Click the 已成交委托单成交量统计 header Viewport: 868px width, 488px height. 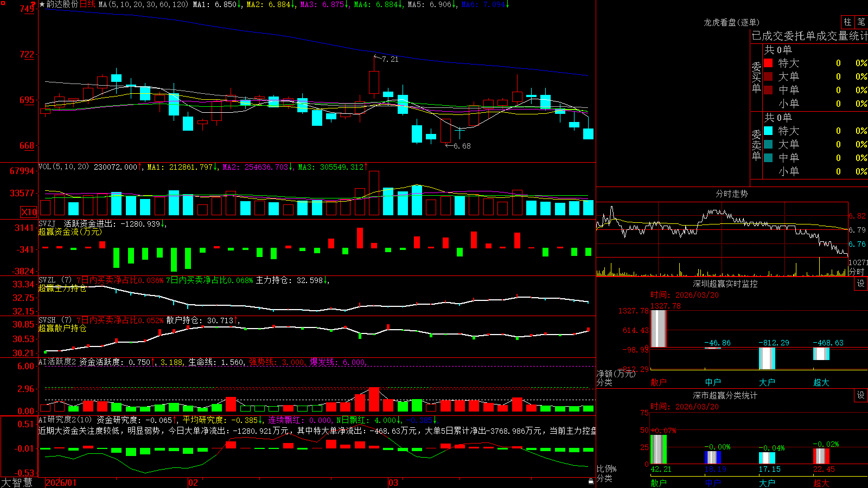[x=809, y=36]
